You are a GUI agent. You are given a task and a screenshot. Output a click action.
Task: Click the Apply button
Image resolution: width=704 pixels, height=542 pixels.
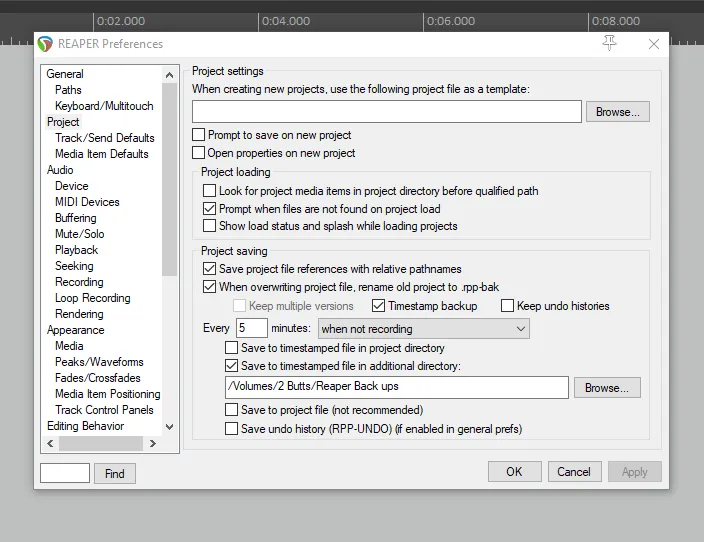tap(634, 471)
